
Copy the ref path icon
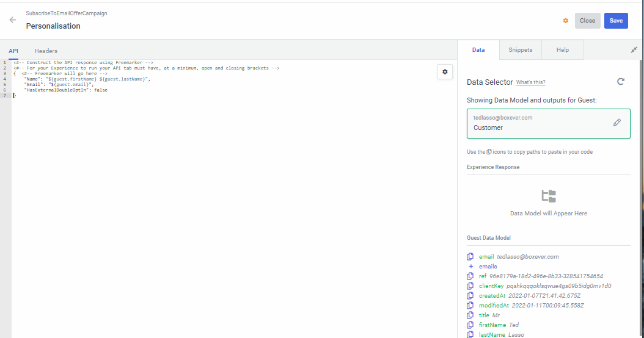pyautogui.click(x=470, y=276)
